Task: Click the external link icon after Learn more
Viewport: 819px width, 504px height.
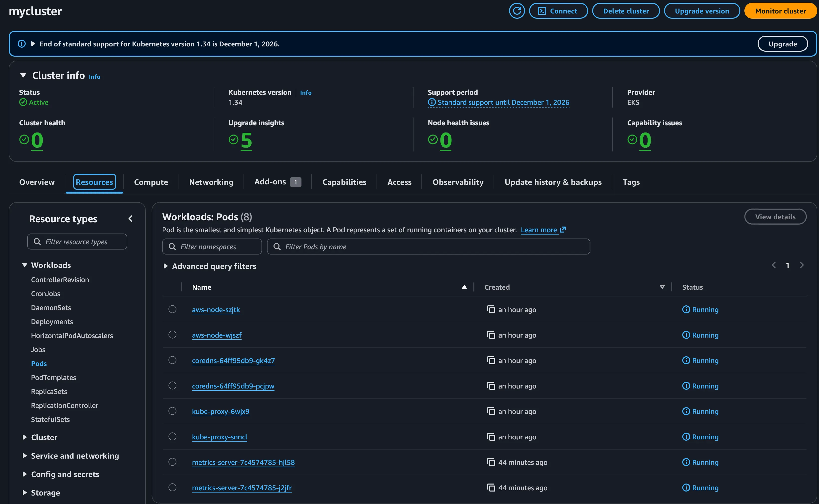Action: click(563, 230)
